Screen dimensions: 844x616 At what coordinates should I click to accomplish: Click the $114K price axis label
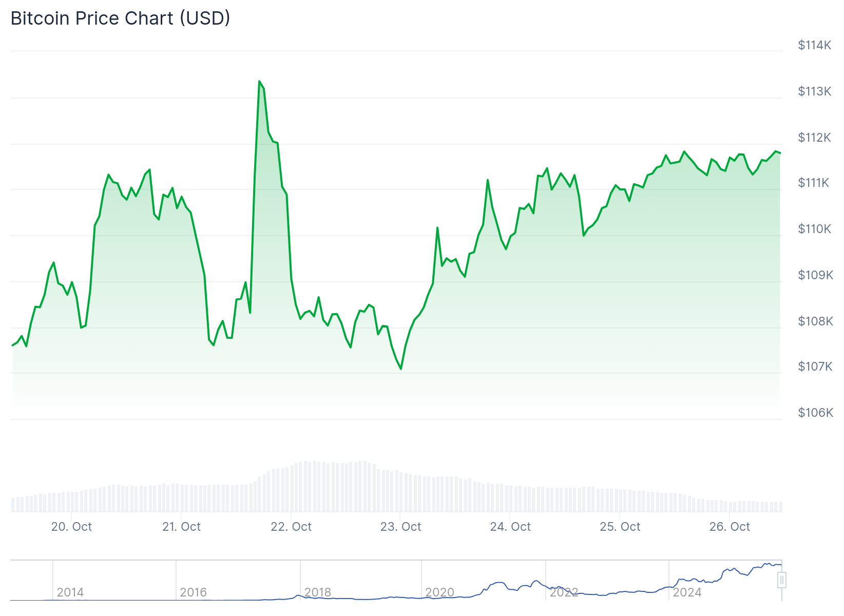pyautogui.click(x=814, y=45)
